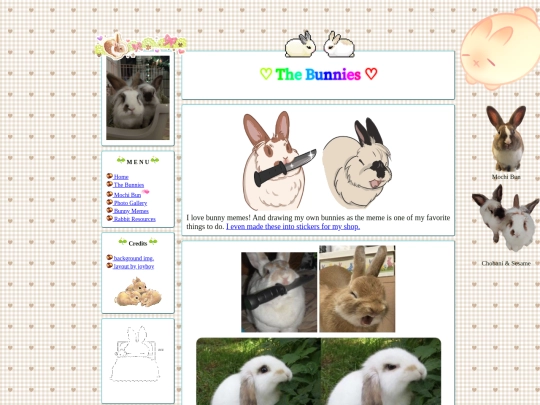The width and height of the screenshot is (540, 405).
Task: Click the gray-eared pixel bunny above header
Action: click(301, 45)
